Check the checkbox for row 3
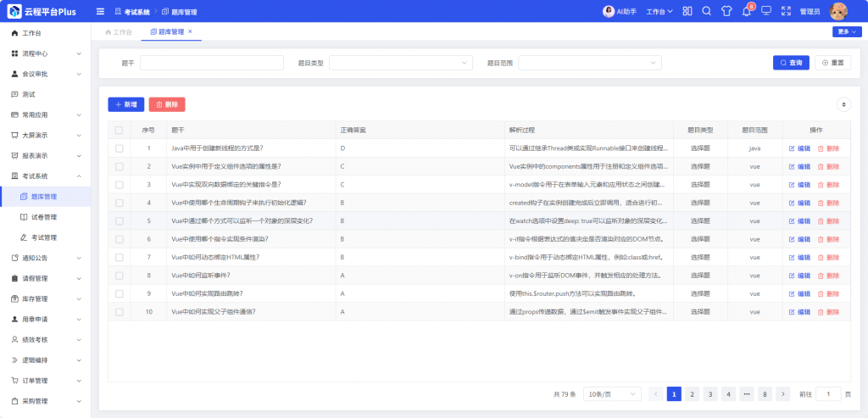868x418 pixels. pos(119,185)
